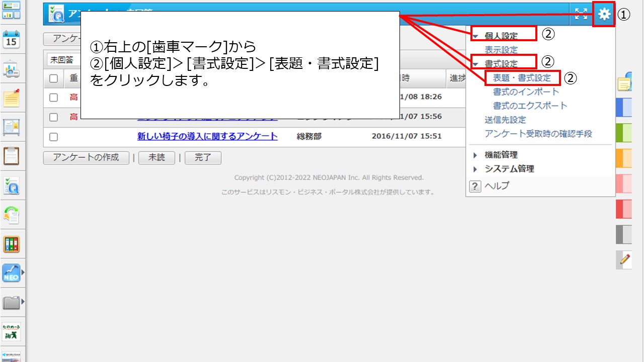
Task: Open the たのめーる sidebar icon
Action: (x=12, y=332)
